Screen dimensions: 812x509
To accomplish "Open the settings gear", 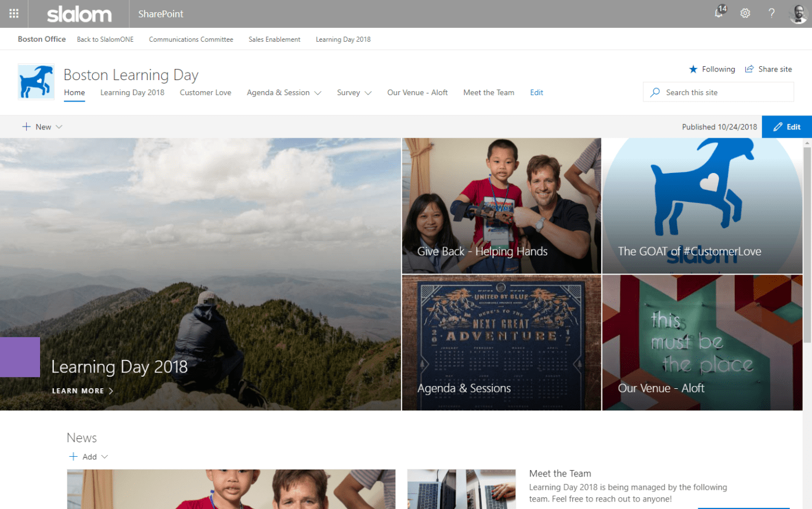I will pyautogui.click(x=745, y=13).
